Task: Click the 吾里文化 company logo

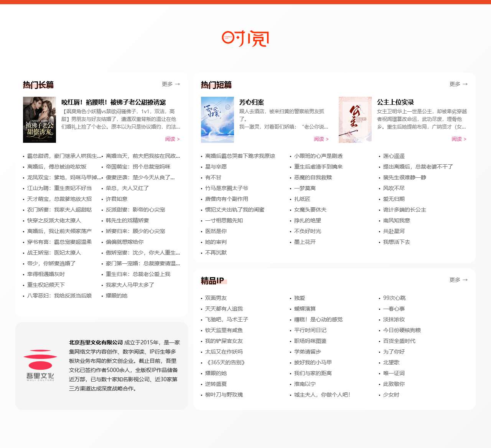Action: 40,365
